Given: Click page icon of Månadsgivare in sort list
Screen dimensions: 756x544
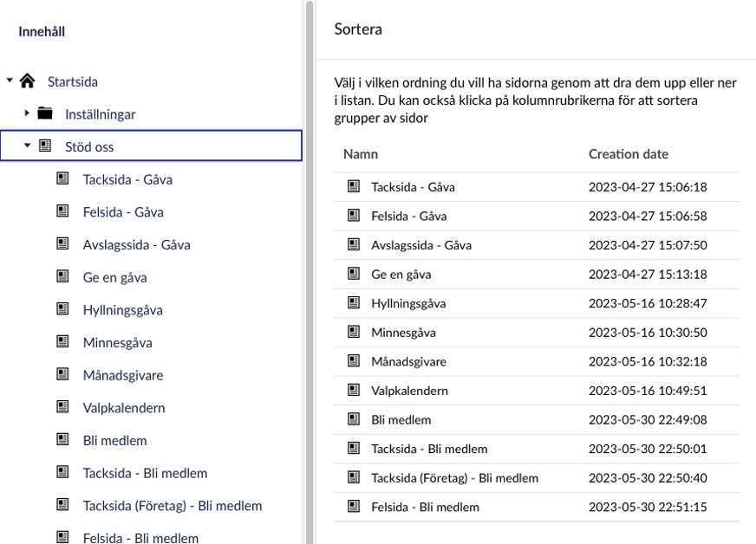Looking at the screenshot, I should click(354, 361).
